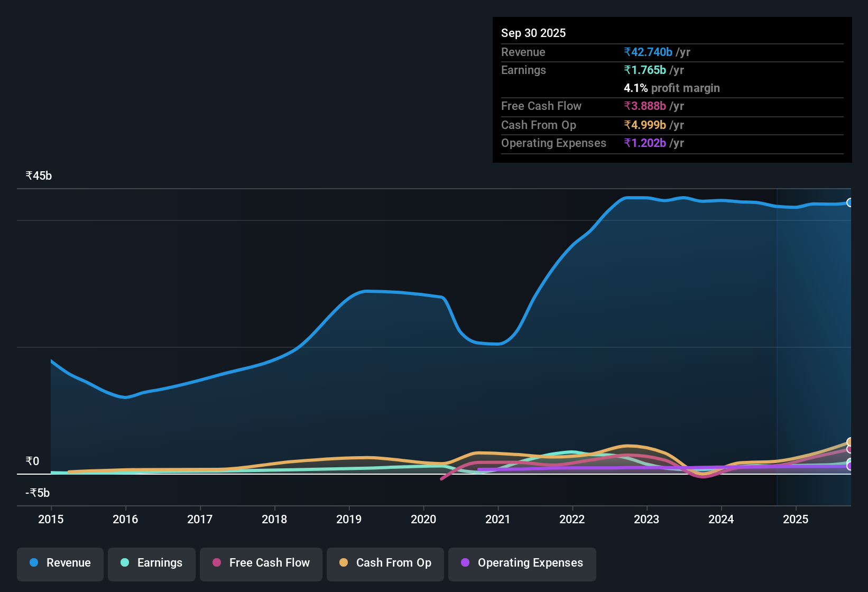Click the 2023 year axis label
Image resolution: width=868 pixels, height=592 pixels.
tap(647, 520)
